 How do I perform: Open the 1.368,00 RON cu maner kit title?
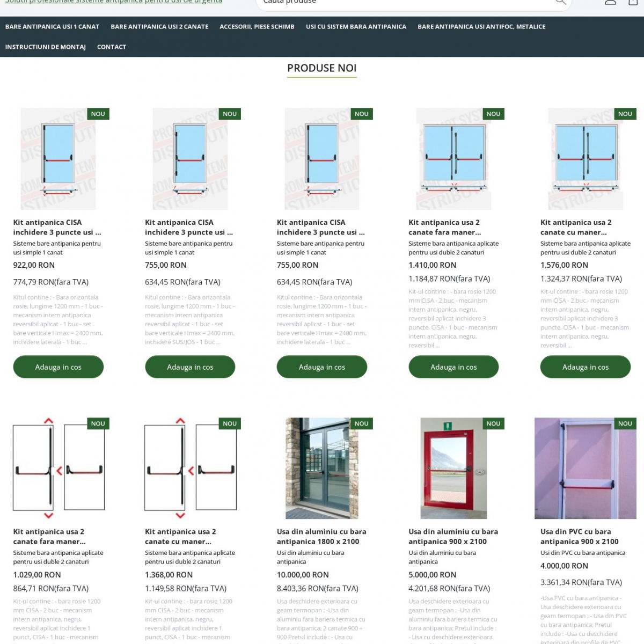pos(180,537)
